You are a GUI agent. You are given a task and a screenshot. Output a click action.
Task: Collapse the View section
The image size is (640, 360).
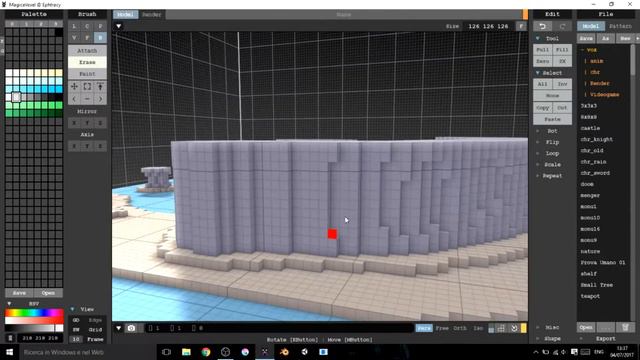72,309
